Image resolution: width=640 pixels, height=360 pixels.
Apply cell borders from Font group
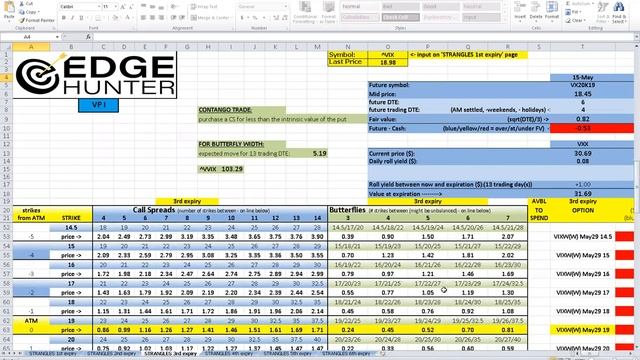tap(98, 18)
